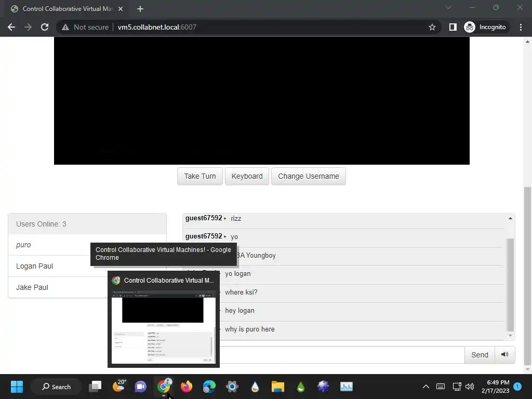
Task: Click the 'where ksi?' chat message
Action: pos(241,292)
